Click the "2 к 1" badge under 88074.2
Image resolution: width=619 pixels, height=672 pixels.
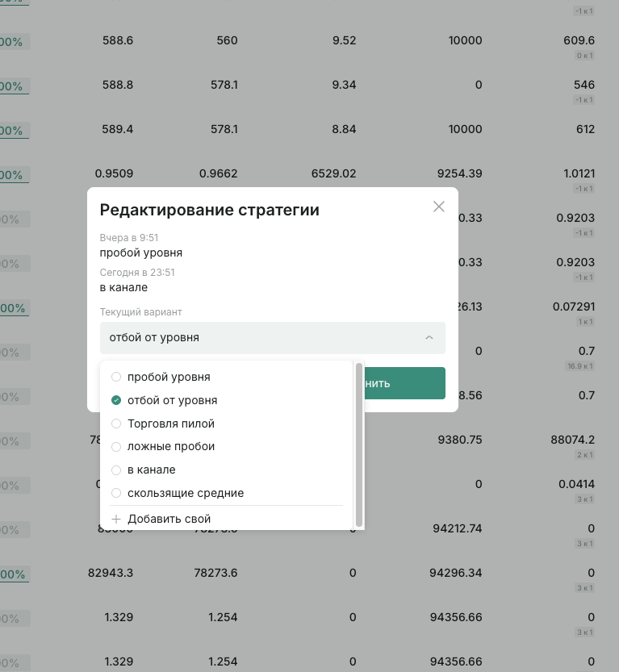584,455
